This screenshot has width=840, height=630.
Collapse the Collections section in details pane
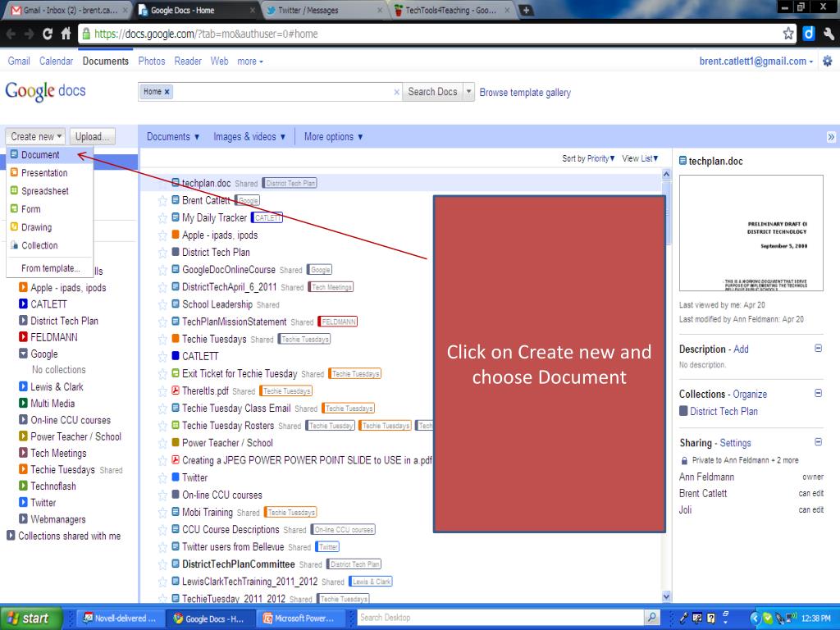(x=818, y=393)
